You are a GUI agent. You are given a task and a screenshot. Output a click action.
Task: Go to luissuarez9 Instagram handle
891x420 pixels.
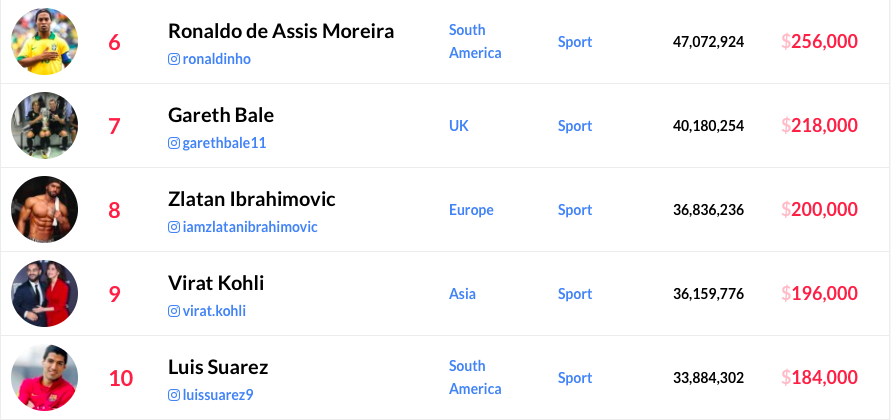tap(218, 395)
